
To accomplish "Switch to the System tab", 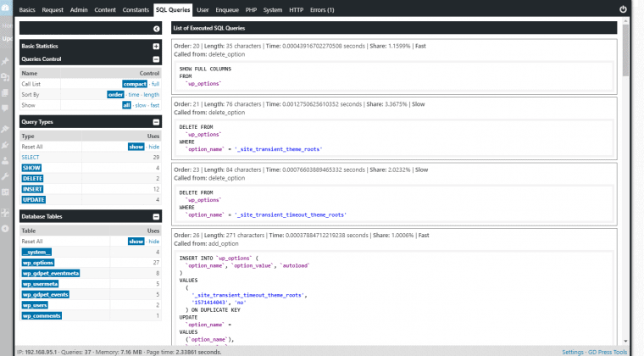I will tap(273, 10).
